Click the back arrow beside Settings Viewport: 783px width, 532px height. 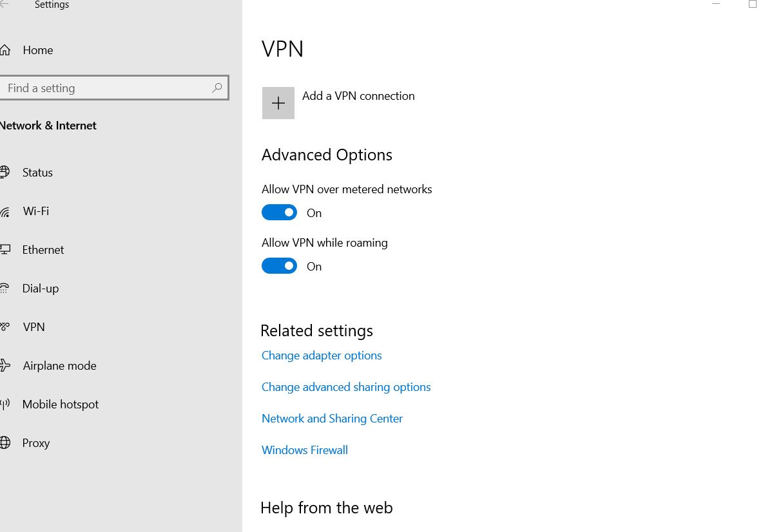point(4,5)
